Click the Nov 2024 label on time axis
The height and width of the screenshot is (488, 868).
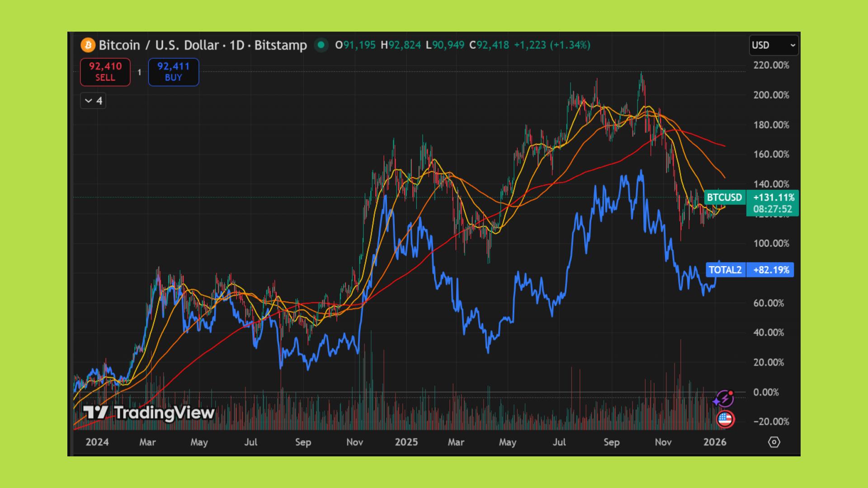(x=354, y=442)
